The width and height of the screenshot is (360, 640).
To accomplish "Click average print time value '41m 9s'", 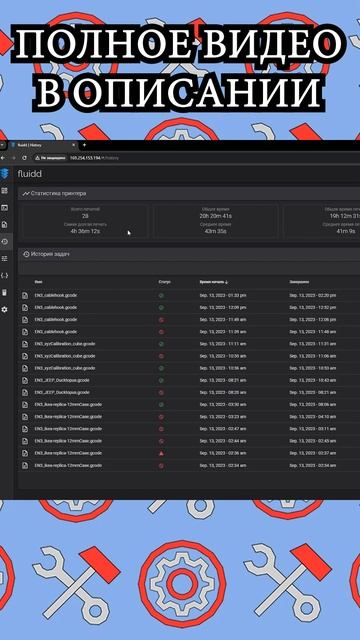I will pyautogui.click(x=345, y=231).
